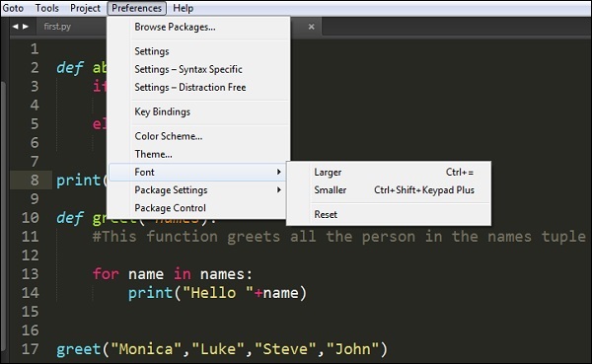Click 'names:' on line 13
The image size is (592, 364).
coord(226,274)
